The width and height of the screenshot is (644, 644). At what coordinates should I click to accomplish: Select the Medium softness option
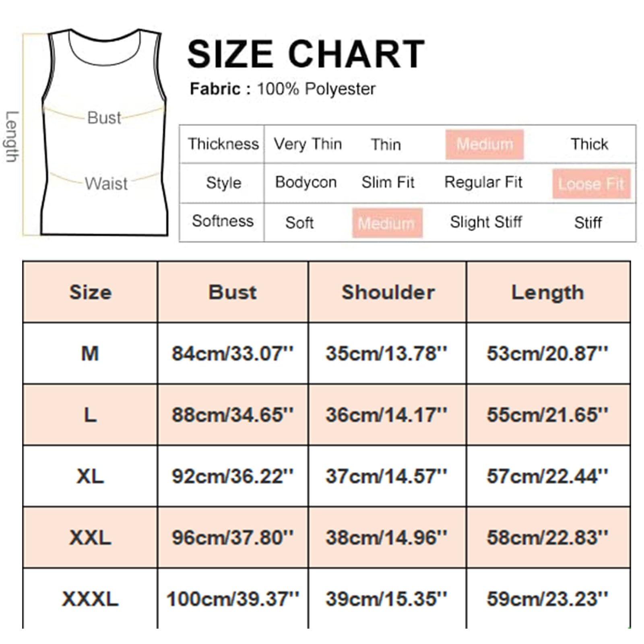(x=387, y=223)
